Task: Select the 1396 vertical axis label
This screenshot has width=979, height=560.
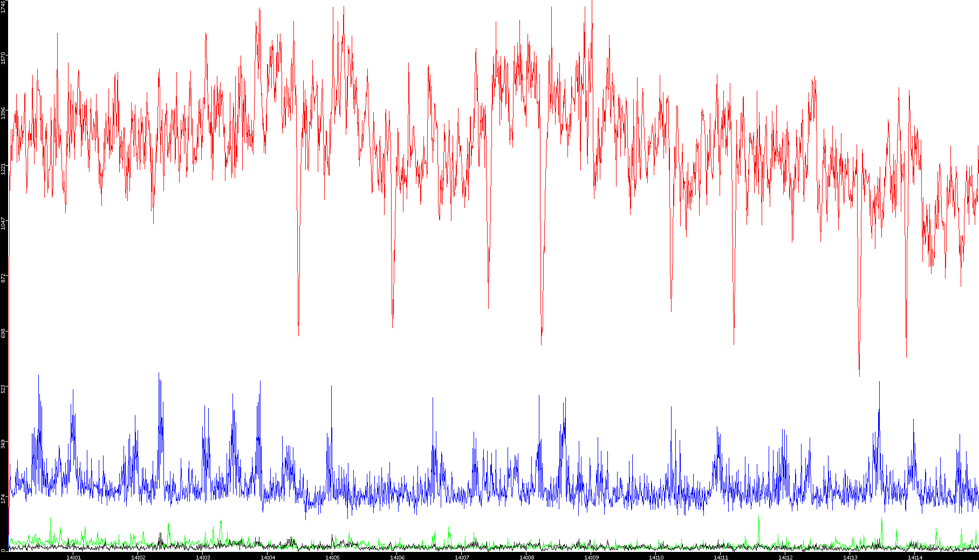Action: (x=3, y=113)
